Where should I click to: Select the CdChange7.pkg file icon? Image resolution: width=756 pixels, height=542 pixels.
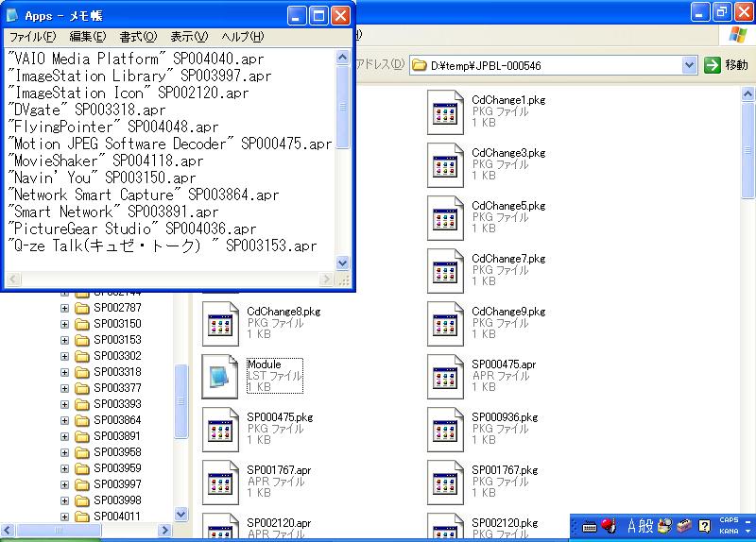445,271
